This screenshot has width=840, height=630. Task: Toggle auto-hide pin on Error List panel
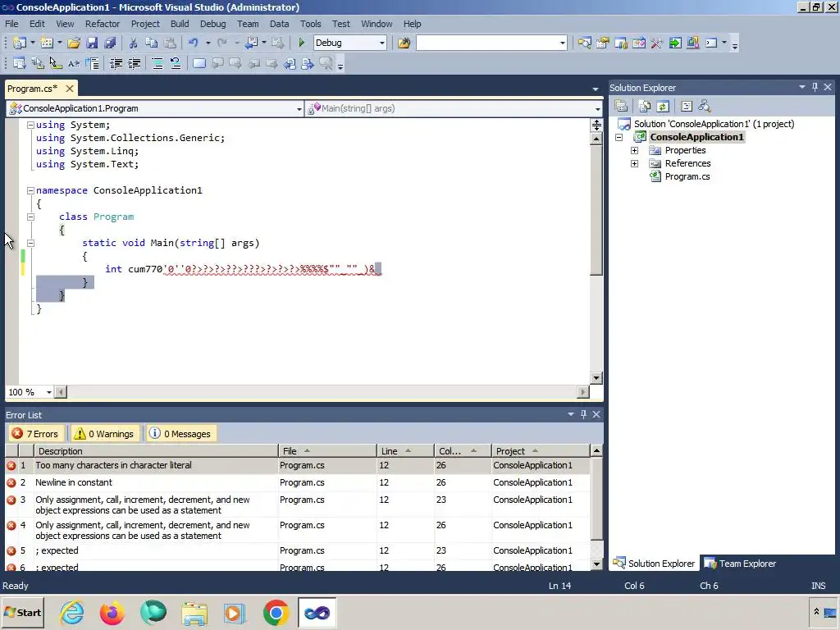pyautogui.click(x=583, y=414)
